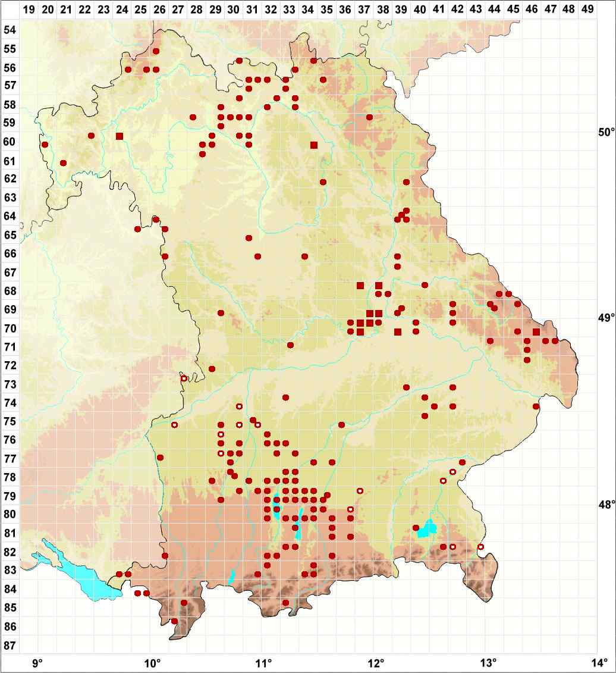This screenshot has width=616, height=673.
Task: Choose row number 60
Action: pos(10,142)
